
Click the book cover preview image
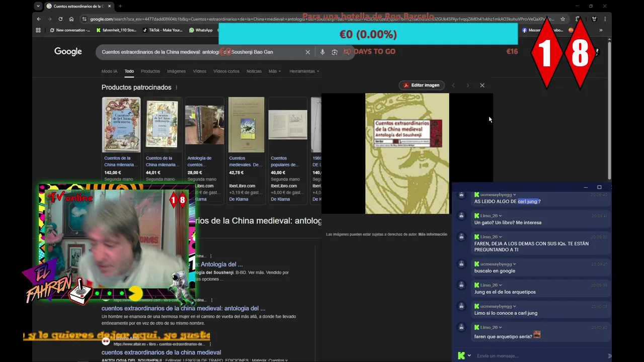click(407, 153)
